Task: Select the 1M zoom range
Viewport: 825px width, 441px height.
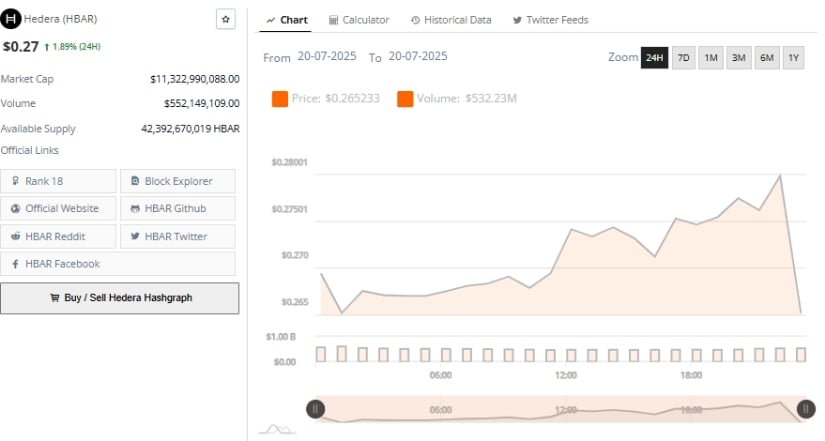Action: click(711, 57)
